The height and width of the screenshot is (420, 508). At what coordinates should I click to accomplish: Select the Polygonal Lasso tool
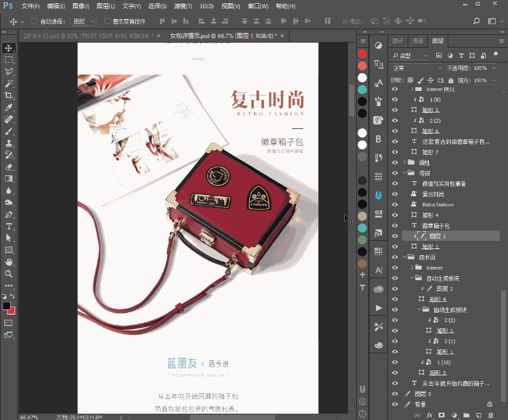(8, 72)
